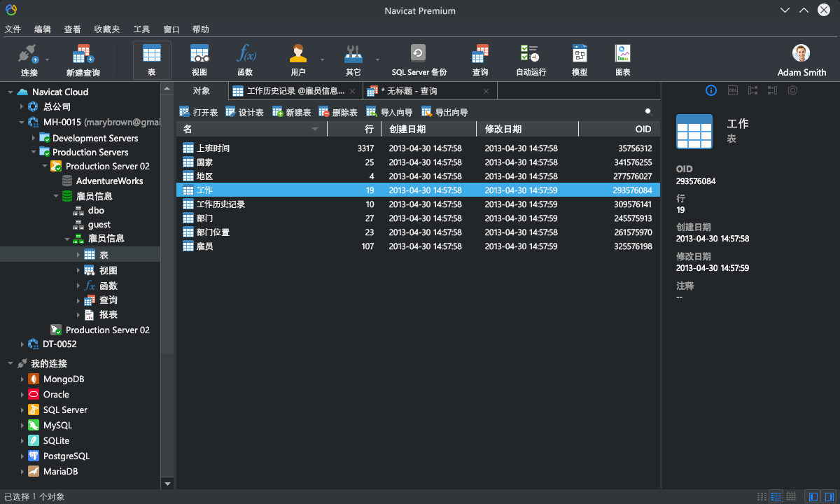Click the SQLite connection icon
840x504 pixels.
[x=33, y=440]
